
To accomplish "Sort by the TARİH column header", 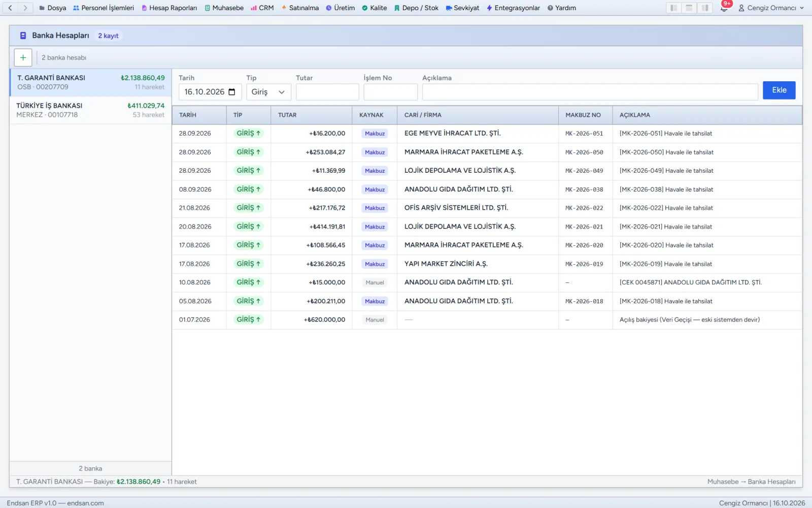I will coord(188,115).
